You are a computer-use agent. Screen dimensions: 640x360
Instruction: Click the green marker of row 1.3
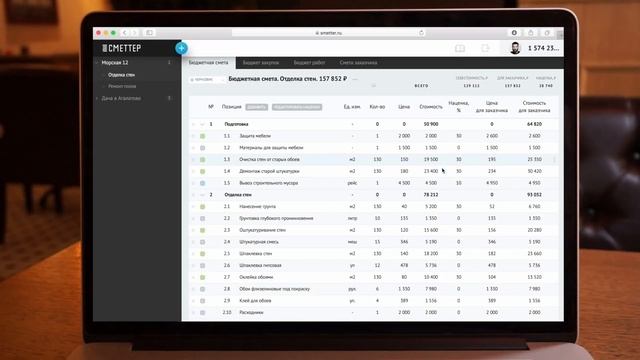pos(202,160)
